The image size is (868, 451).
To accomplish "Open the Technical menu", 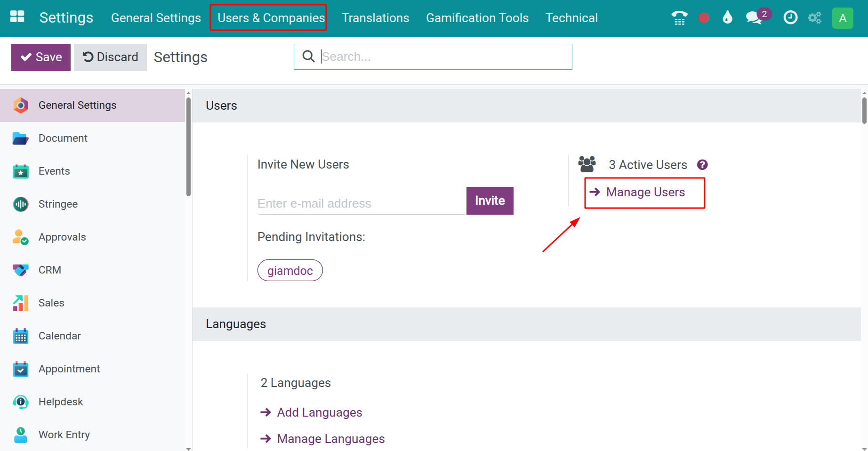I will [x=571, y=18].
